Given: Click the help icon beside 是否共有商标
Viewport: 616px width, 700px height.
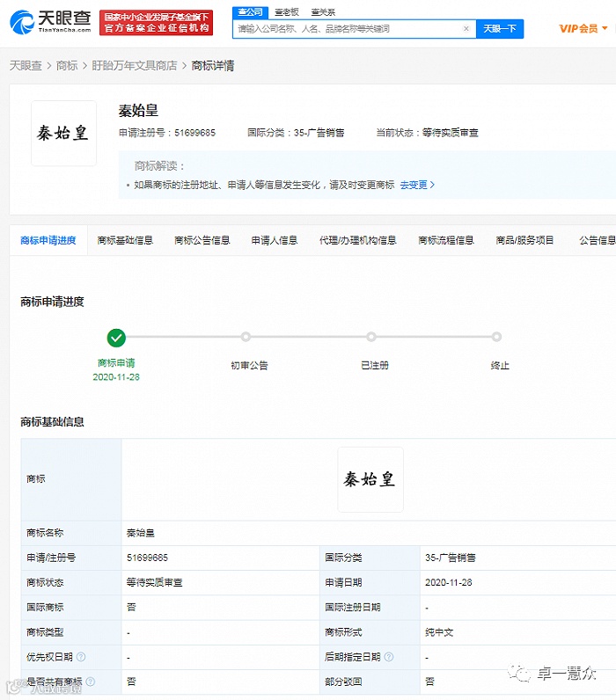Looking at the screenshot, I should (x=91, y=682).
